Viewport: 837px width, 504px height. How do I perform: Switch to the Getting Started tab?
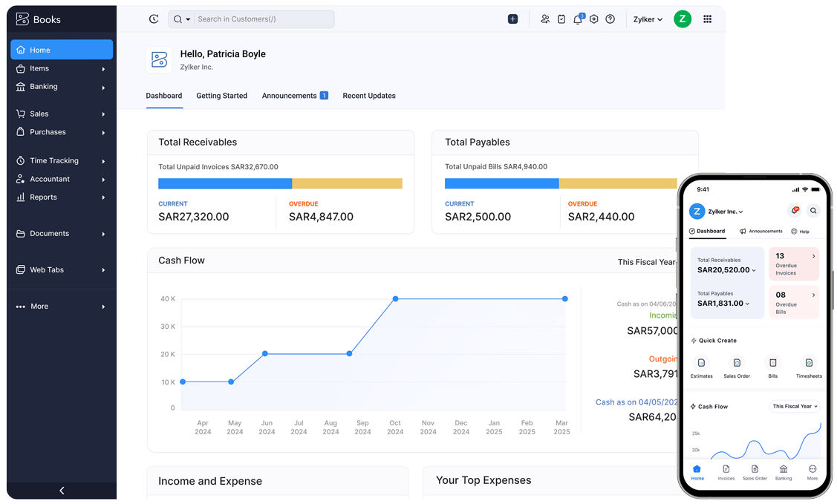221,96
